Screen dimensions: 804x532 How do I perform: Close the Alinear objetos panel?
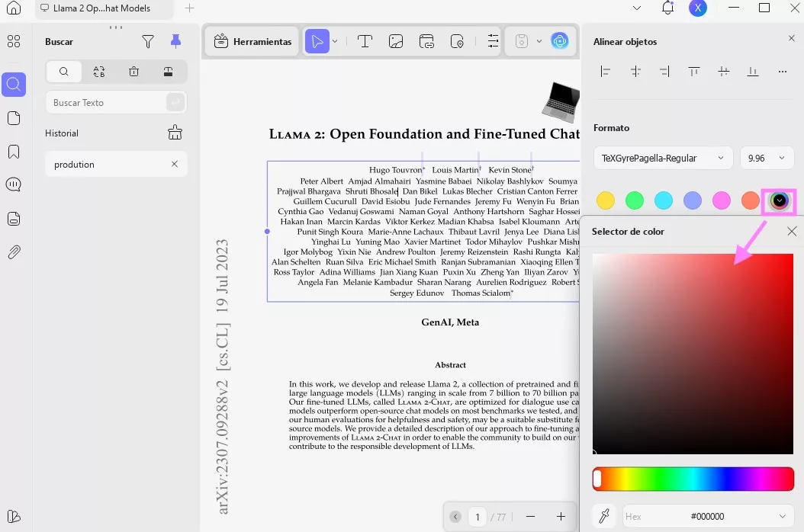pos(792,38)
